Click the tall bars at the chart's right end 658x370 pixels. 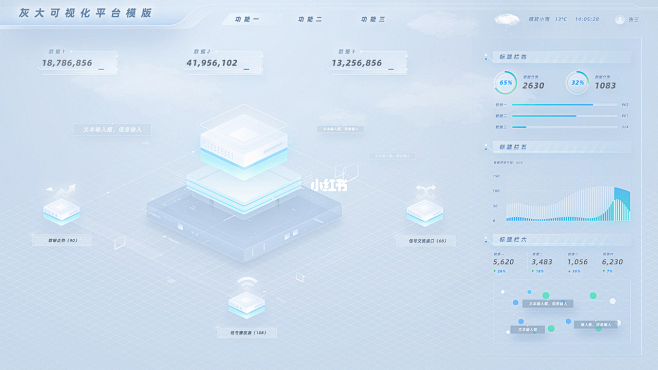pos(622,204)
